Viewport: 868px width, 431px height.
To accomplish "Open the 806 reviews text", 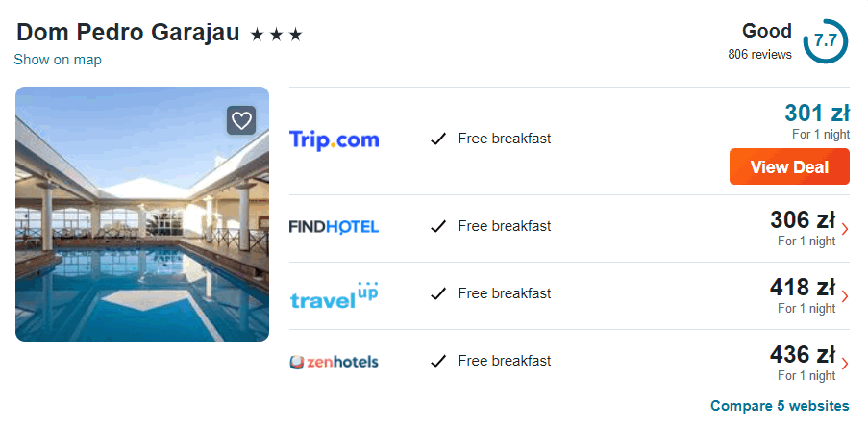I will point(759,55).
